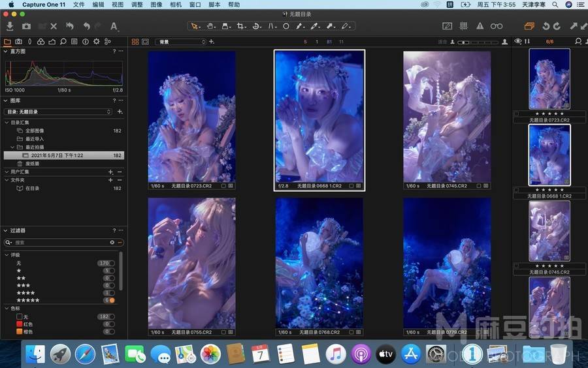Switch to multi-image grid view icon
This screenshot has height=368, width=588.
(x=135, y=42)
